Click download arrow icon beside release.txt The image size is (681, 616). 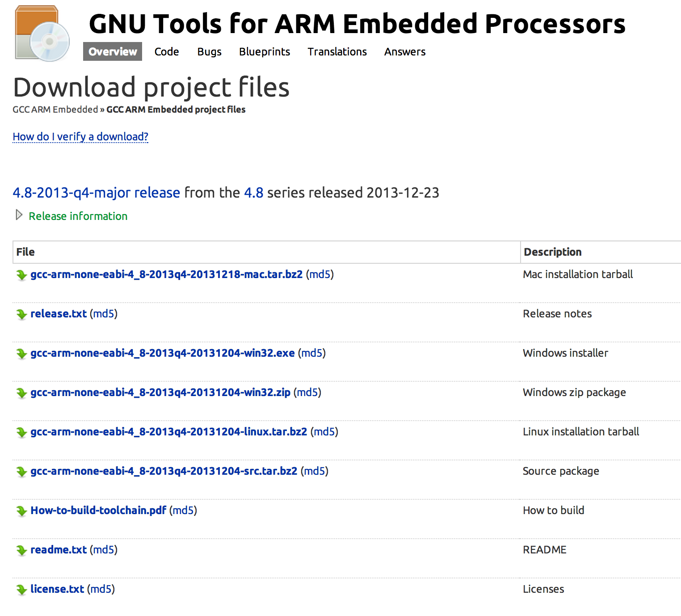point(21,314)
